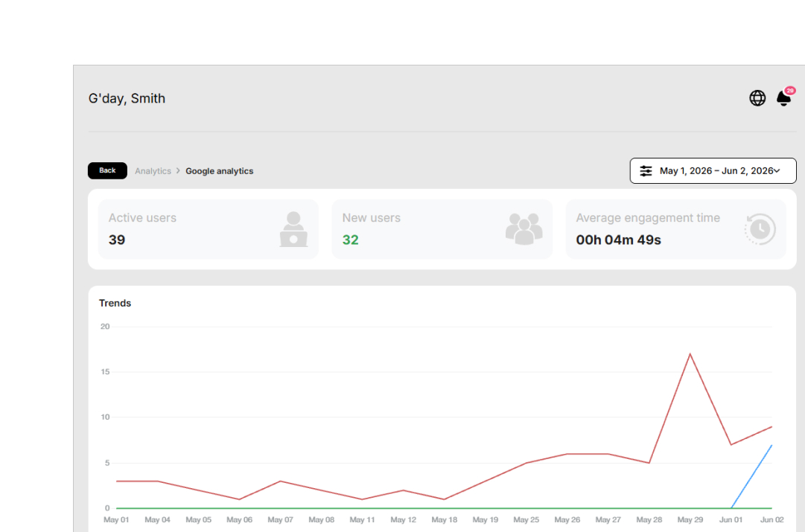Click the Jun 01 x-axis label

pyautogui.click(x=731, y=519)
